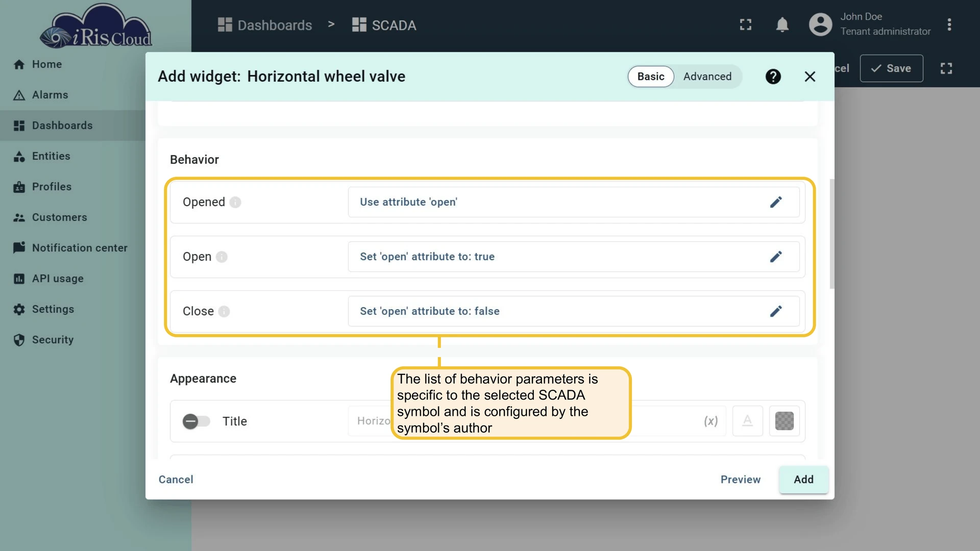Switch to Advanced mode
Screen dimensions: 980x551
(x=707, y=77)
